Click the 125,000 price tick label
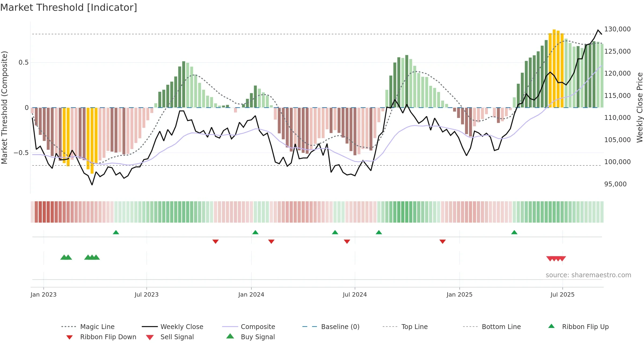Viewport: 644px width, 362px height. [x=617, y=51]
